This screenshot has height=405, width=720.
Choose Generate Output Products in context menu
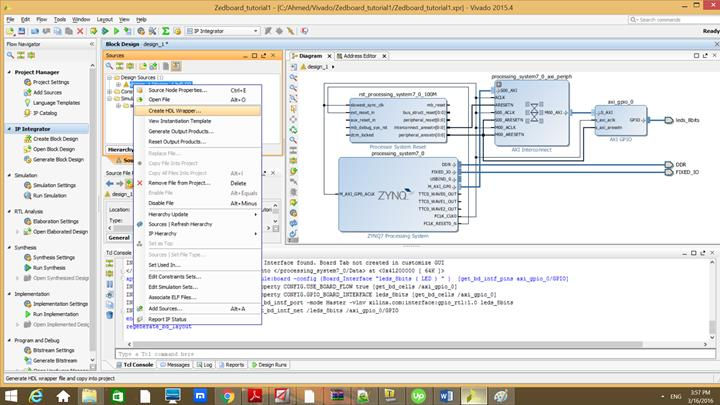(197, 131)
